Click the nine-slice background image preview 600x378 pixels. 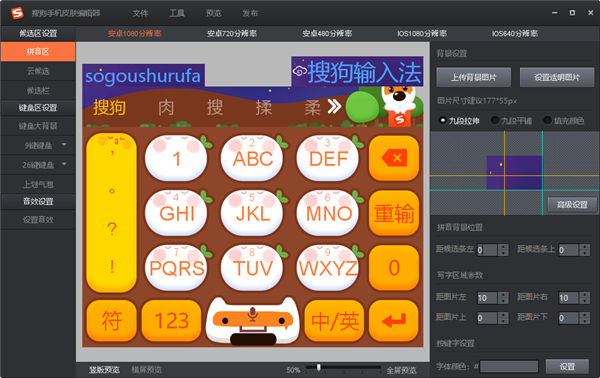click(515, 173)
